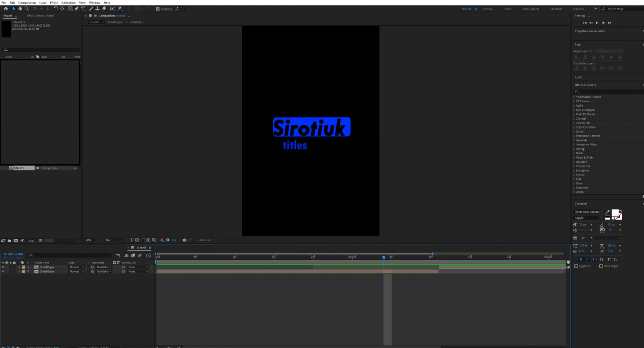Hide layer 1 titles03-pre with eye icon
This screenshot has height=348, width=644.
point(3,267)
